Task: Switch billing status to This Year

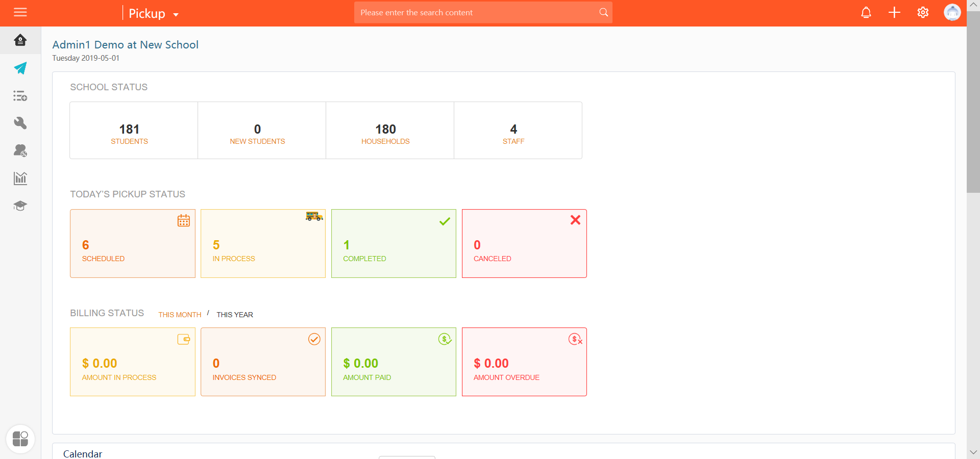Action: coord(235,315)
